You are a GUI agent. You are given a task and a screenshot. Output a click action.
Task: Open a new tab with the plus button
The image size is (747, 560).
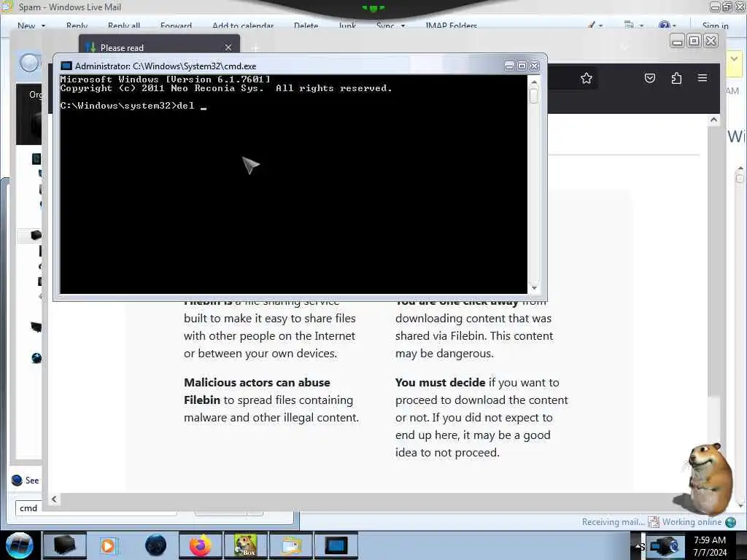tap(255, 48)
